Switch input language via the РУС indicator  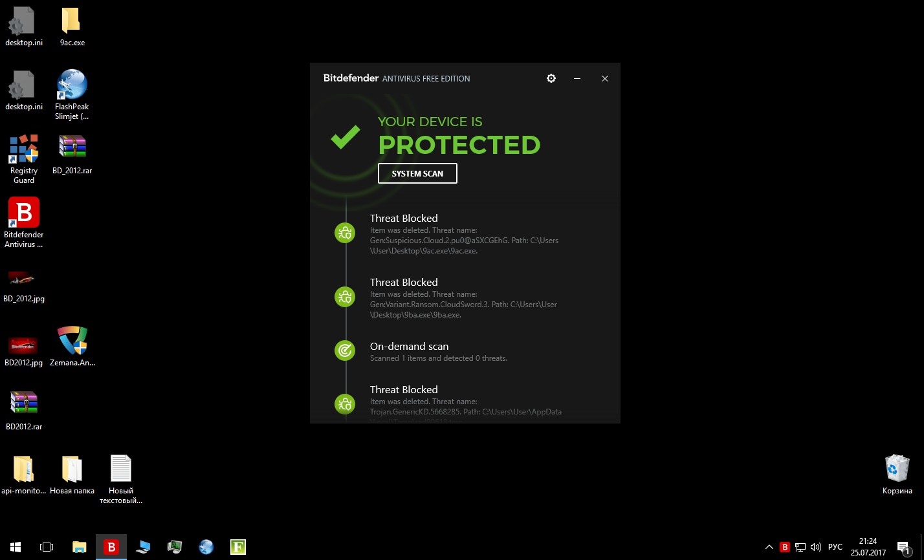835,547
